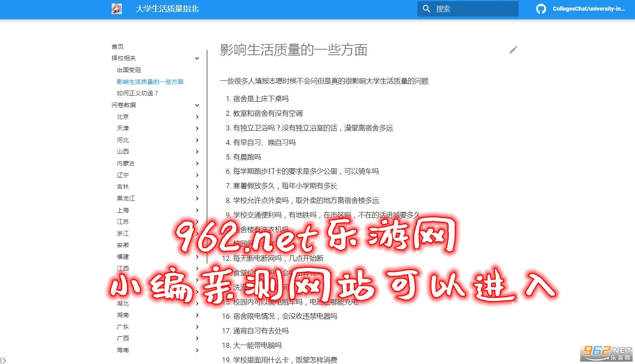Click the site logo avatar in the header

(x=116, y=9)
